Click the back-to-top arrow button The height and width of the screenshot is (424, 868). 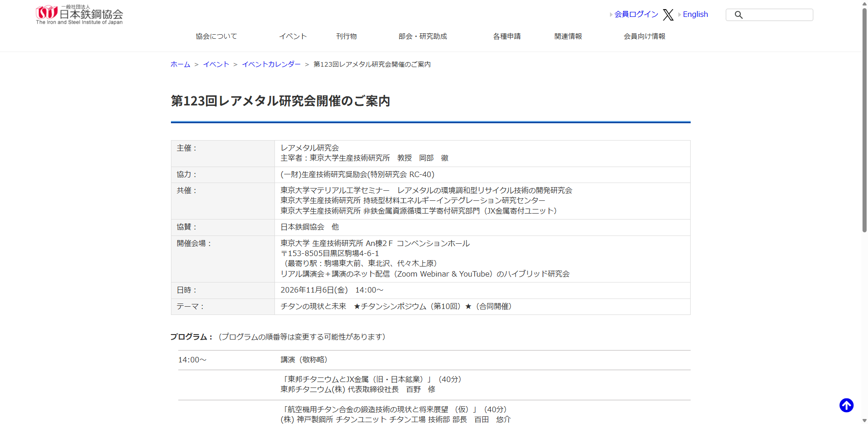click(x=847, y=405)
